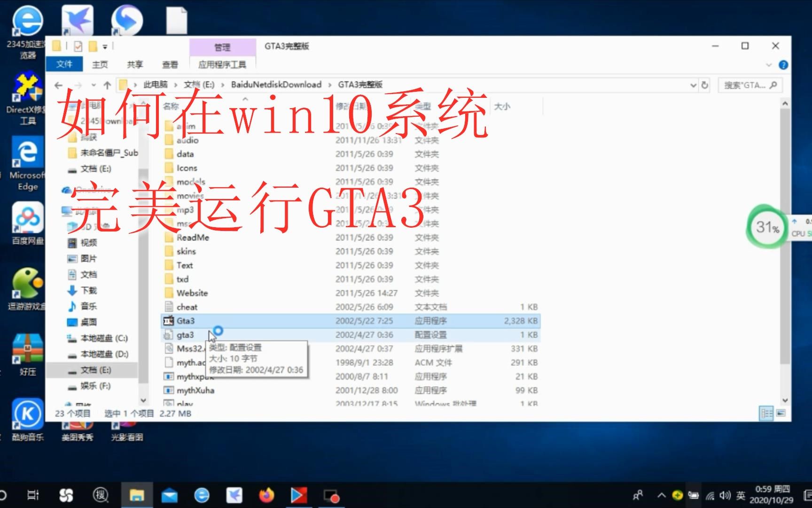Click the refresh icon in the address bar
Screen dimensions: 812x508
(705, 85)
